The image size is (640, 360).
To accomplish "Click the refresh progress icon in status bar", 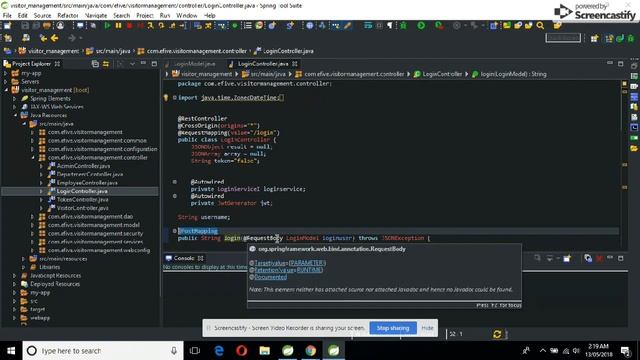I will click(497, 334).
